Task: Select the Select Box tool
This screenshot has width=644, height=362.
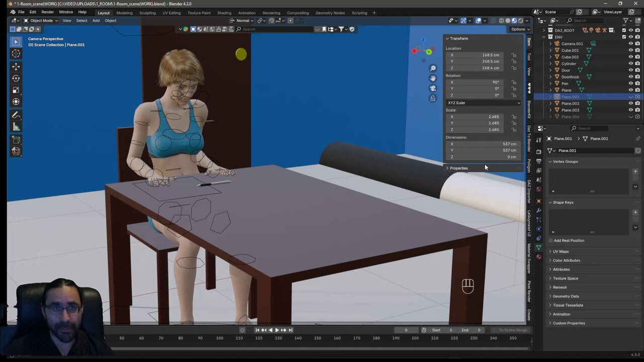Action: tap(16, 42)
